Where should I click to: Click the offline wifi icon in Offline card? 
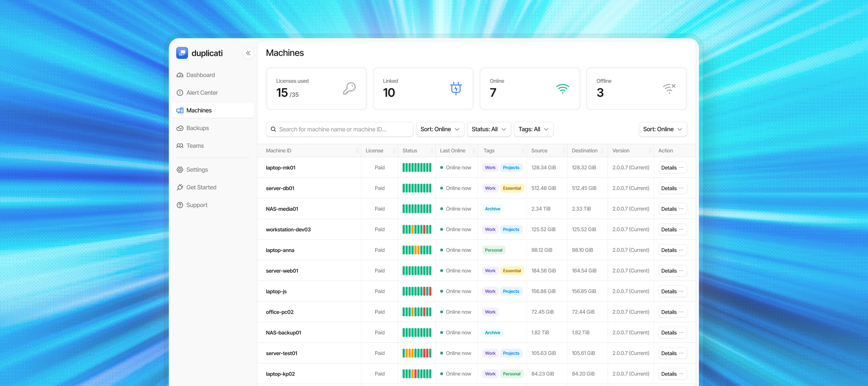click(669, 88)
